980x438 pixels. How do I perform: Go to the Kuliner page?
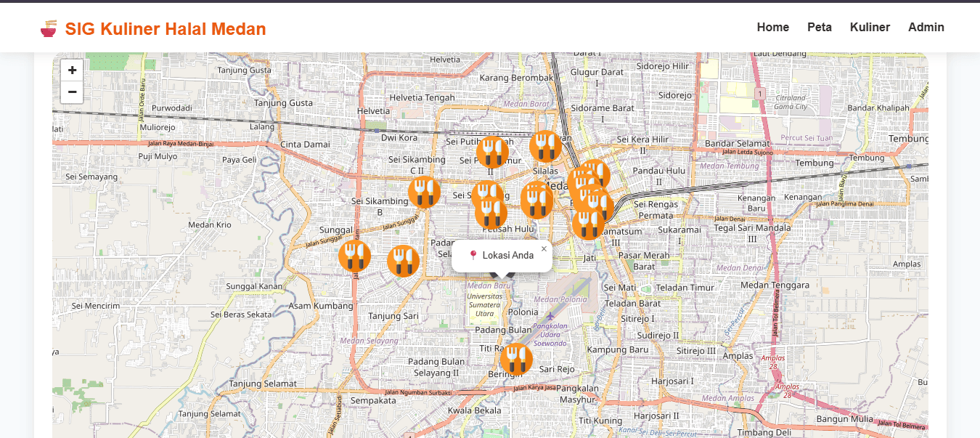(x=870, y=27)
